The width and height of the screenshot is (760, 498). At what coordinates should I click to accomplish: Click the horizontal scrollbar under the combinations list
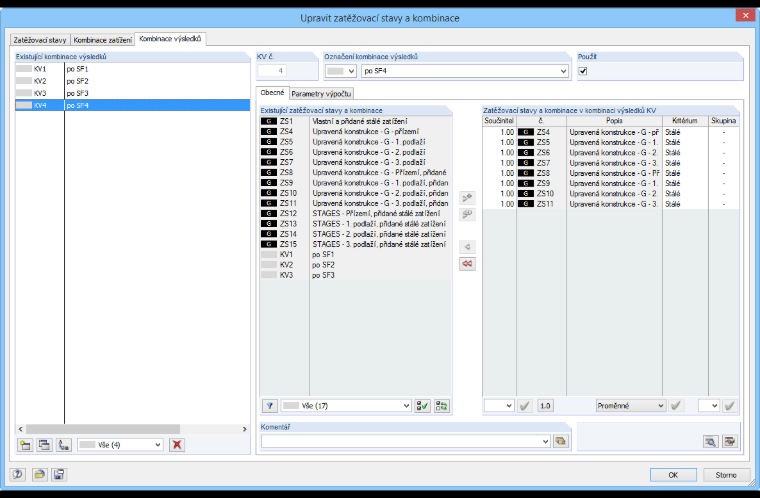103,429
